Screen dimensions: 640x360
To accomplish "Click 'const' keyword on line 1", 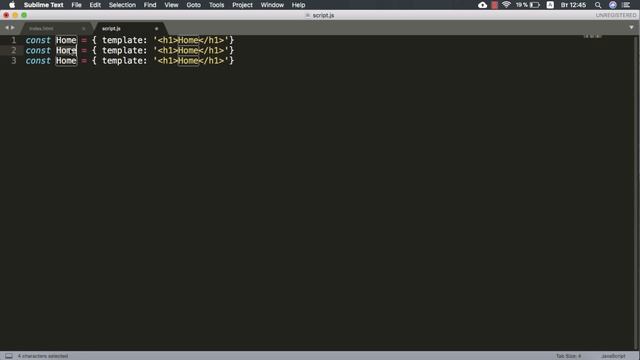I will 38,40.
